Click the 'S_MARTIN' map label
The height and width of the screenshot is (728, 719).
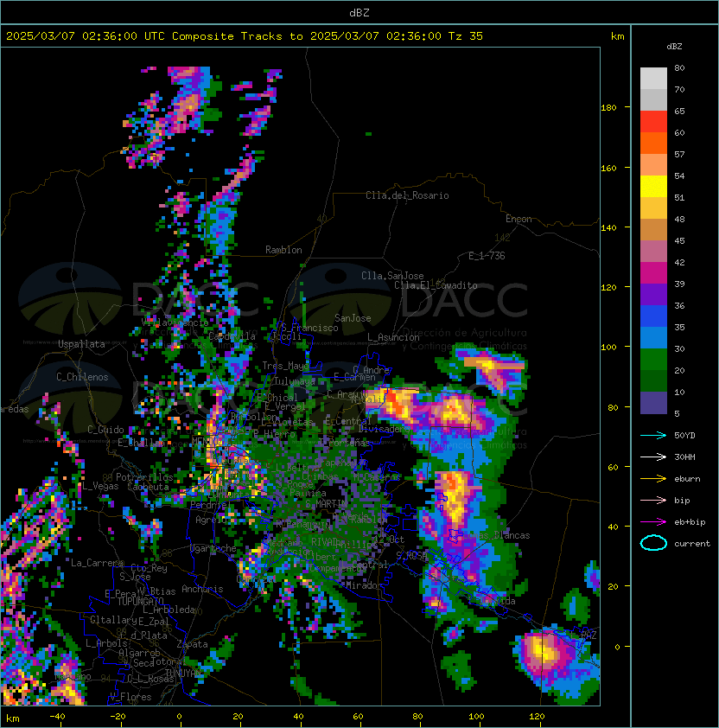(x=327, y=503)
